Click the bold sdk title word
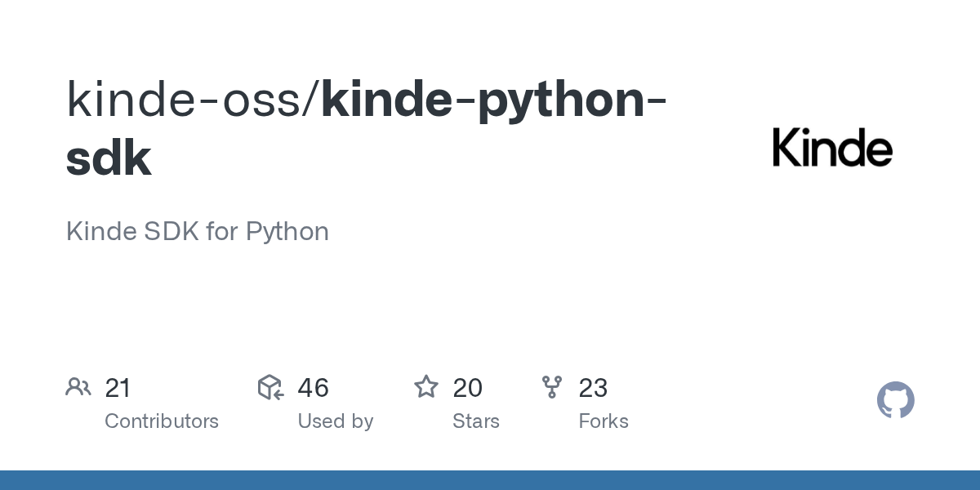Viewport: 980px width, 490px height. (x=109, y=158)
